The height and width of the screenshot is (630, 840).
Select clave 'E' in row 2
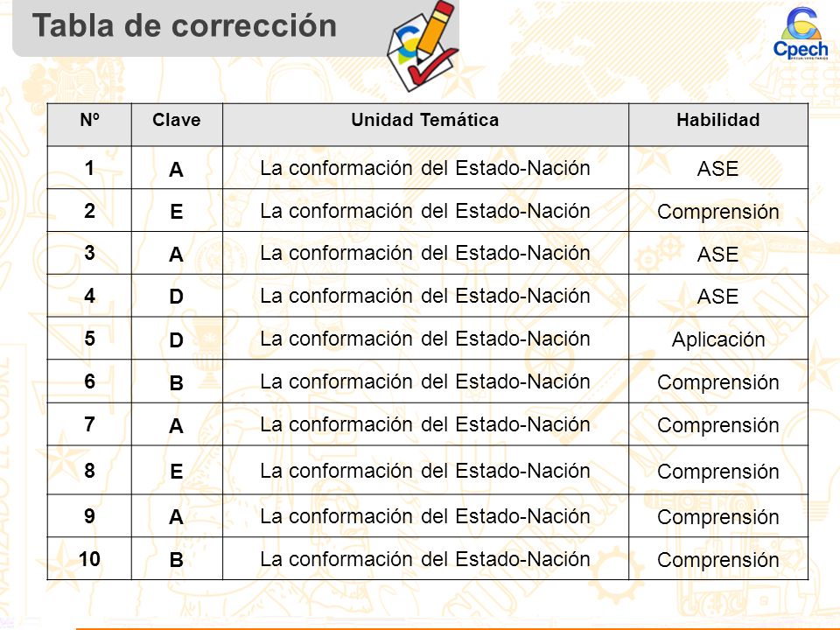tap(176, 212)
